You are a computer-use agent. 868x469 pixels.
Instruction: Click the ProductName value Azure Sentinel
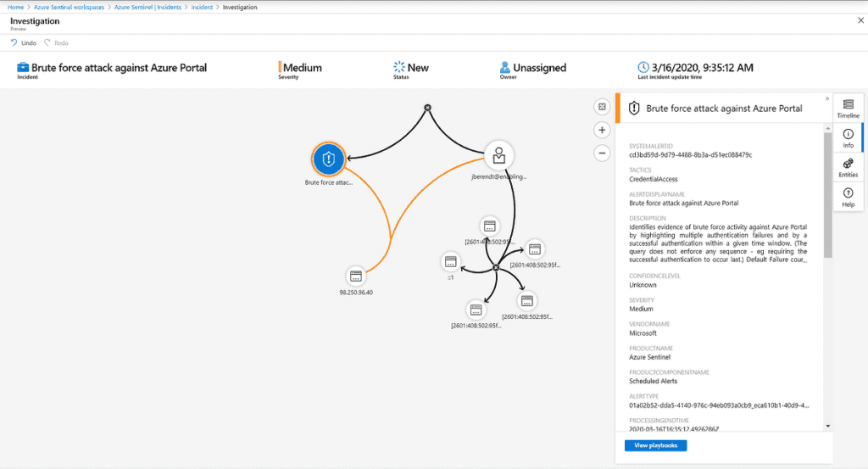click(x=649, y=357)
